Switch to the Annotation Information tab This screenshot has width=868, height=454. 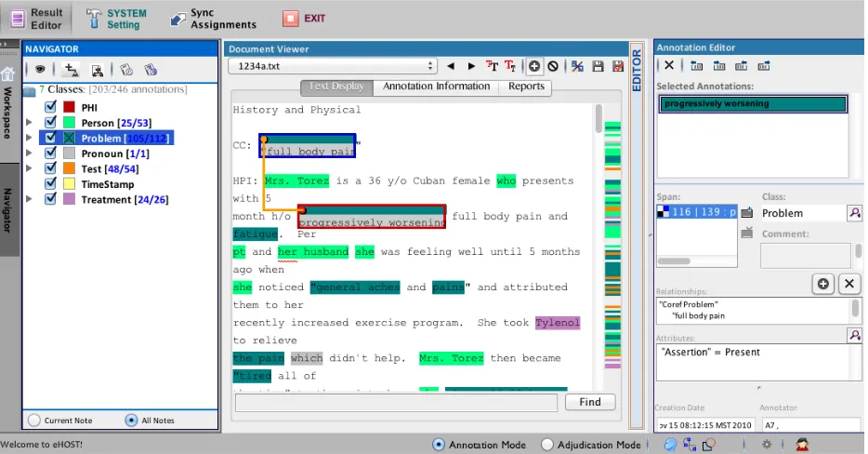point(436,87)
